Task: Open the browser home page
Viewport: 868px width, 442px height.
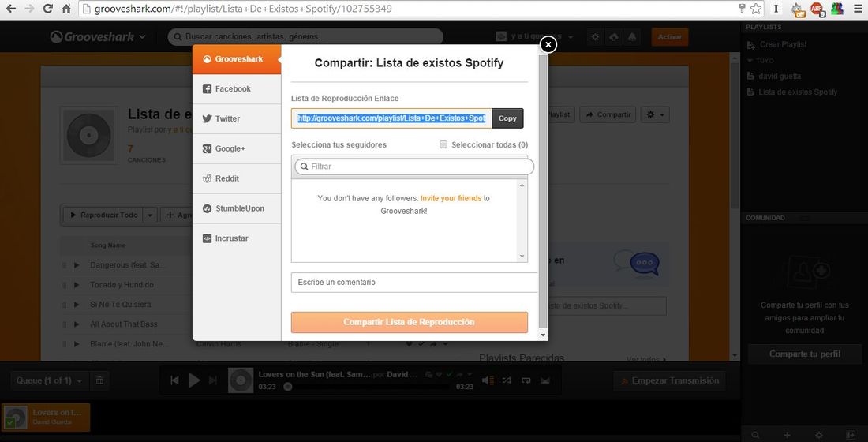Action: 66,9
